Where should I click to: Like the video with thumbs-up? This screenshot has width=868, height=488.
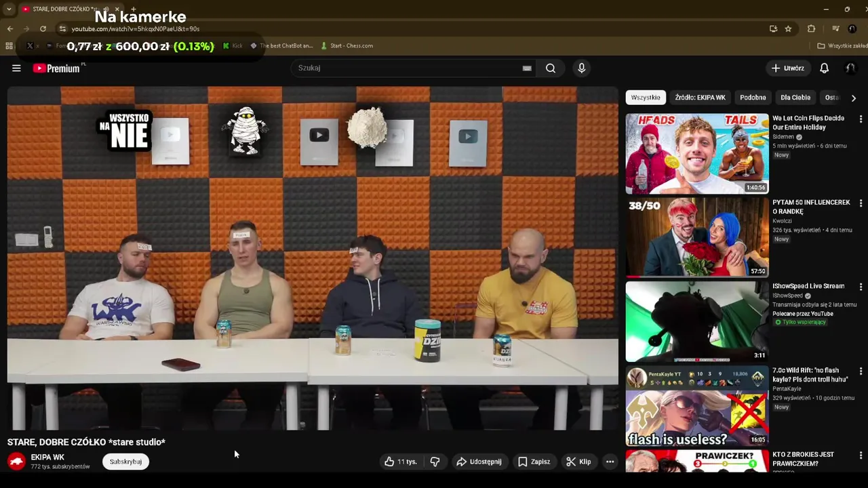pyautogui.click(x=401, y=462)
